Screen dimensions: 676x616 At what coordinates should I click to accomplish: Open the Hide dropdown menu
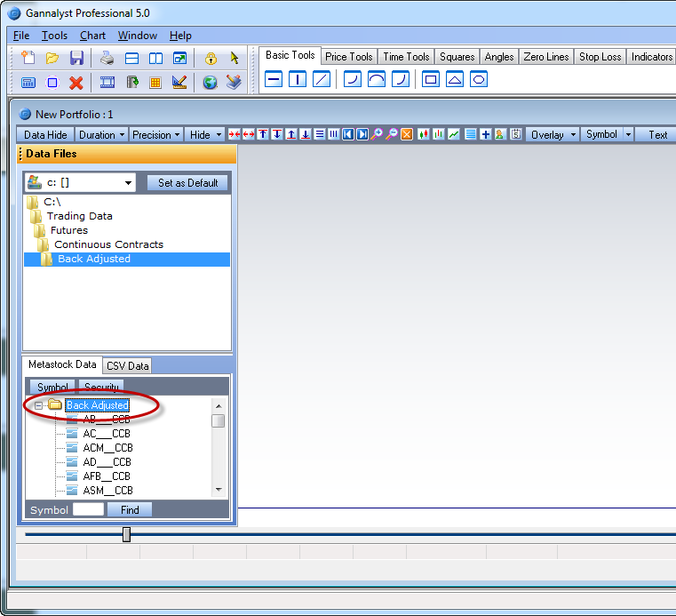click(205, 135)
